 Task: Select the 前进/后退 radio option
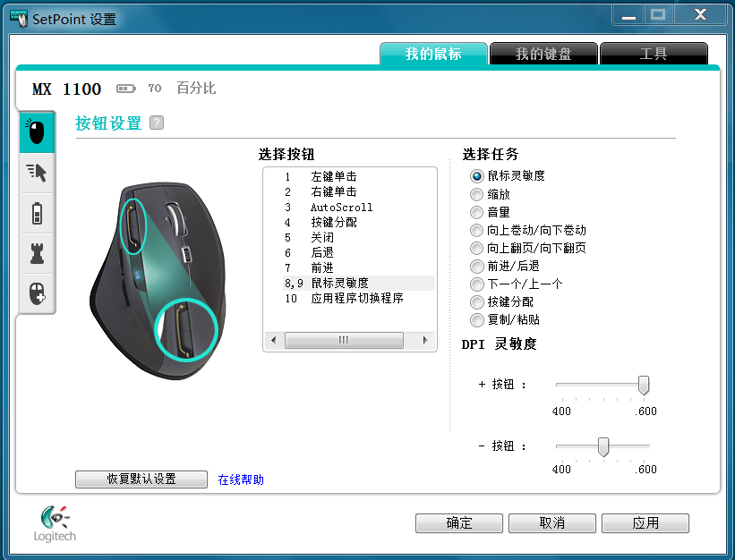click(476, 267)
